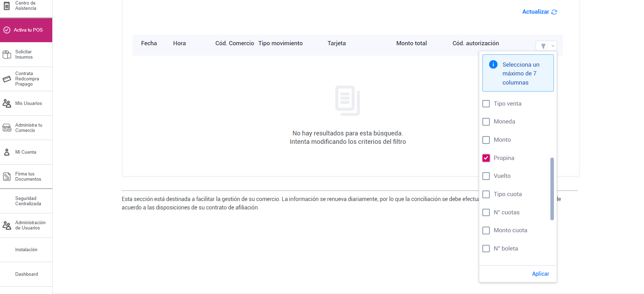Collapse the column selector dropdown arrow

pyautogui.click(x=553, y=46)
